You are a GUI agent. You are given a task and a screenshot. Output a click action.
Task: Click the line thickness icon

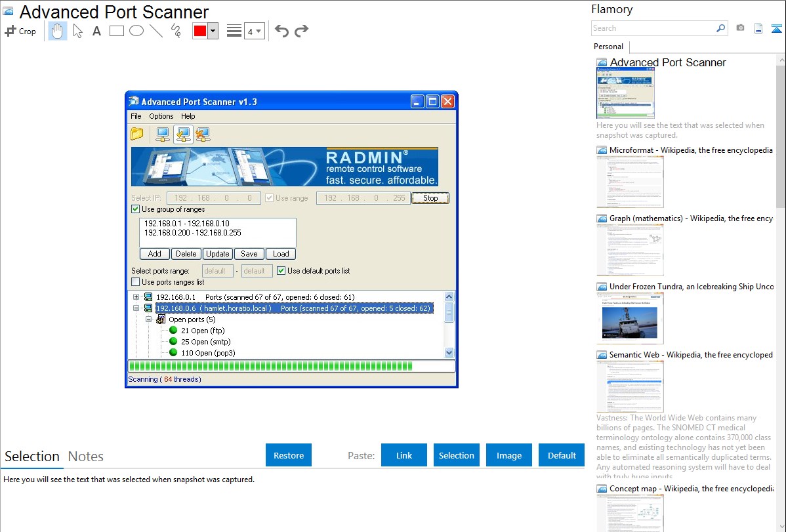(x=234, y=31)
